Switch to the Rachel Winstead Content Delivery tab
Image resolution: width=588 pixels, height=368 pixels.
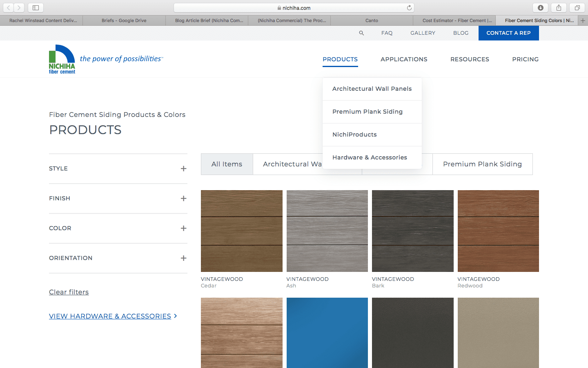[41, 20]
